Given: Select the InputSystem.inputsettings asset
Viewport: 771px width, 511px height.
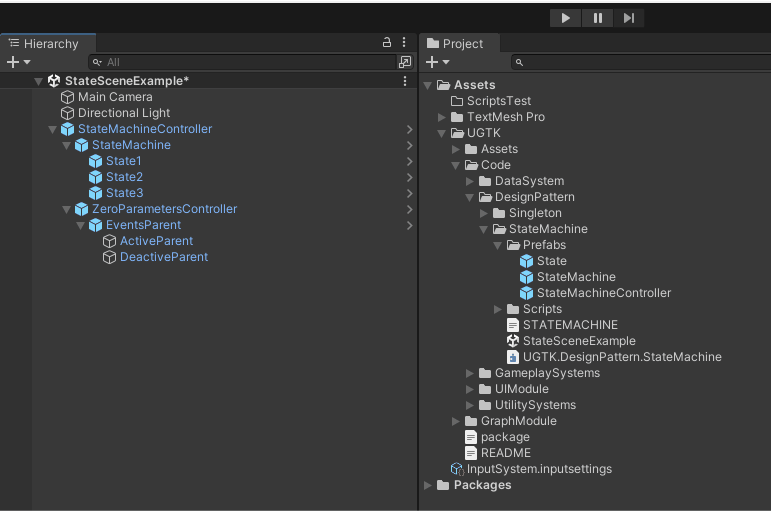Looking at the screenshot, I should [x=539, y=469].
